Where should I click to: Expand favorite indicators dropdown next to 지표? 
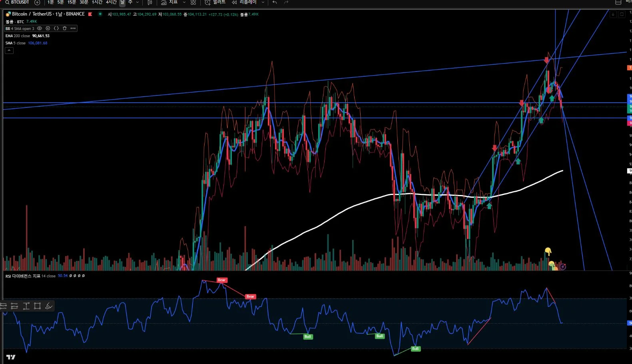tap(184, 2)
